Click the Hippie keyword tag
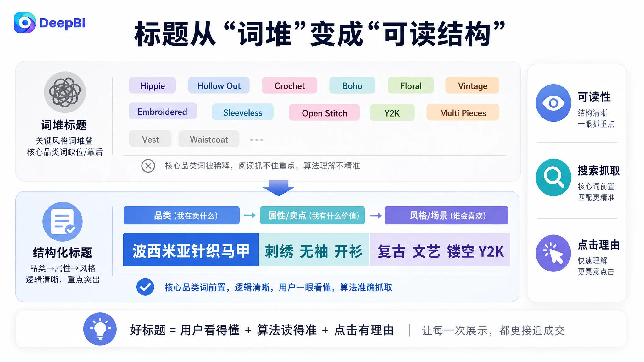 pos(153,85)
